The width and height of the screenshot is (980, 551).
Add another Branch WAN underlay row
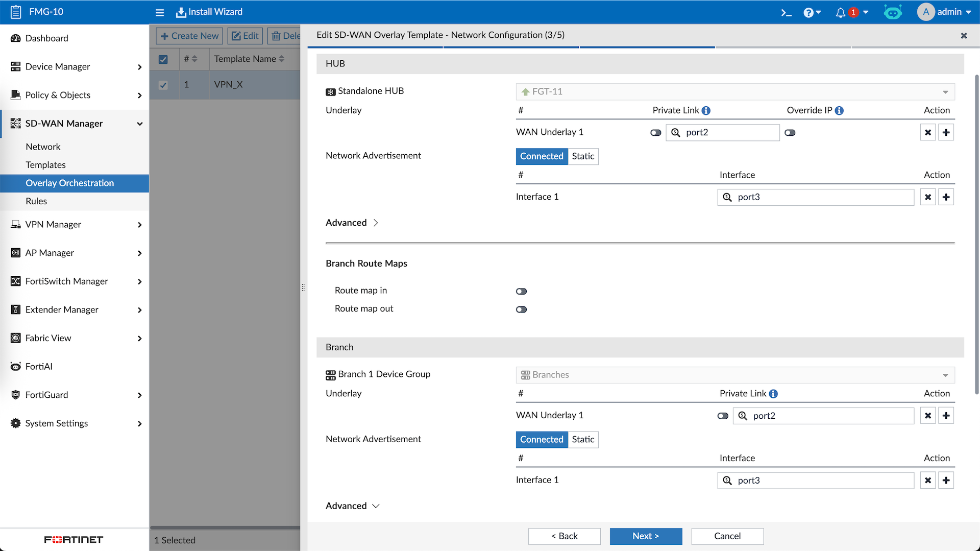point(946,416)
